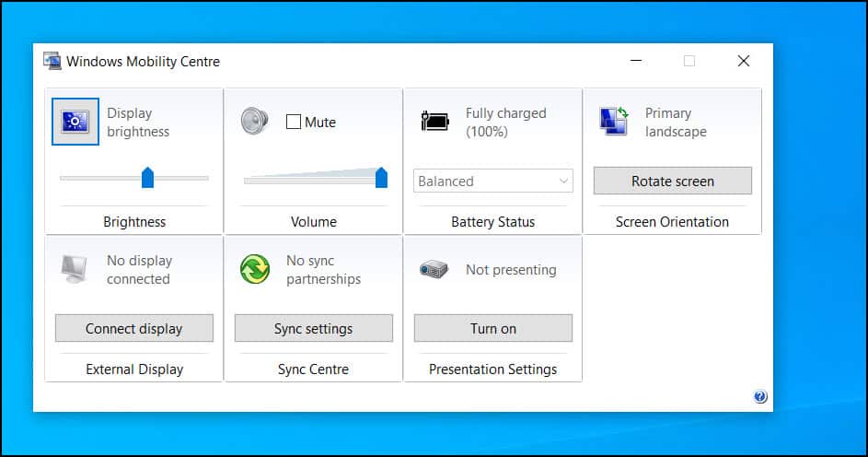Click the volume slider handle
This screenshot has height=457, width=868.
coord(381,178)
